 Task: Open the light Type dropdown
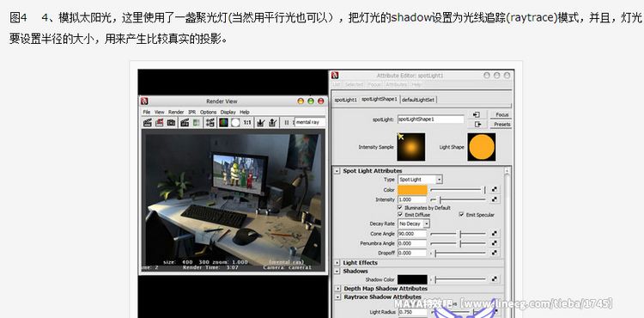pyautogui.click(x=420, y=180)
